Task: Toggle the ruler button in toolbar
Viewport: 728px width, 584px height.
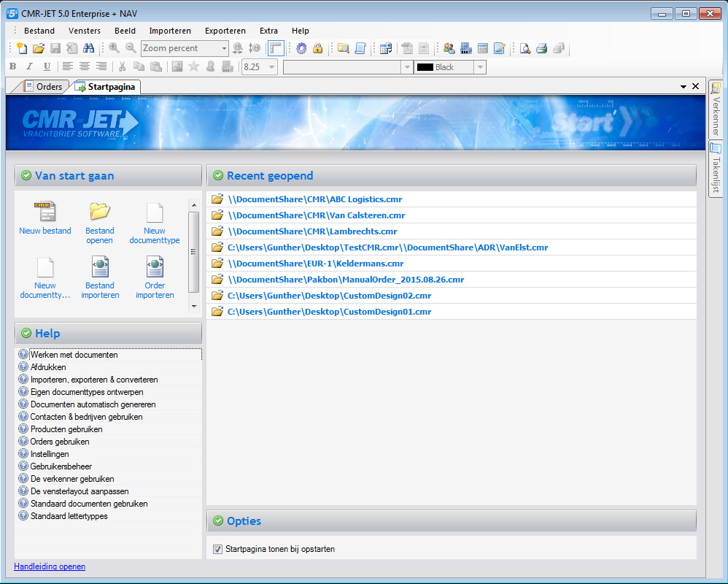Action: point(276,49)
